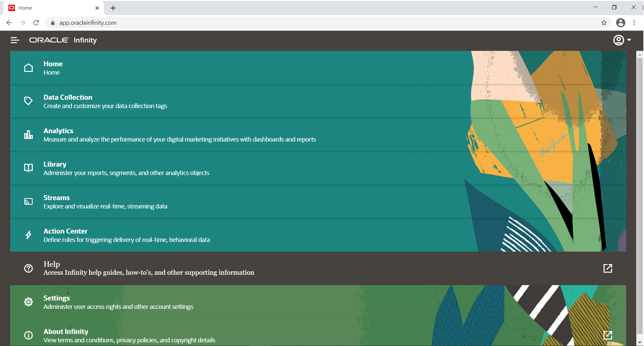This screenshot has width=644, height=346.
Task: Click 'Administer user access rights' description text
Action: pos(118,307)
